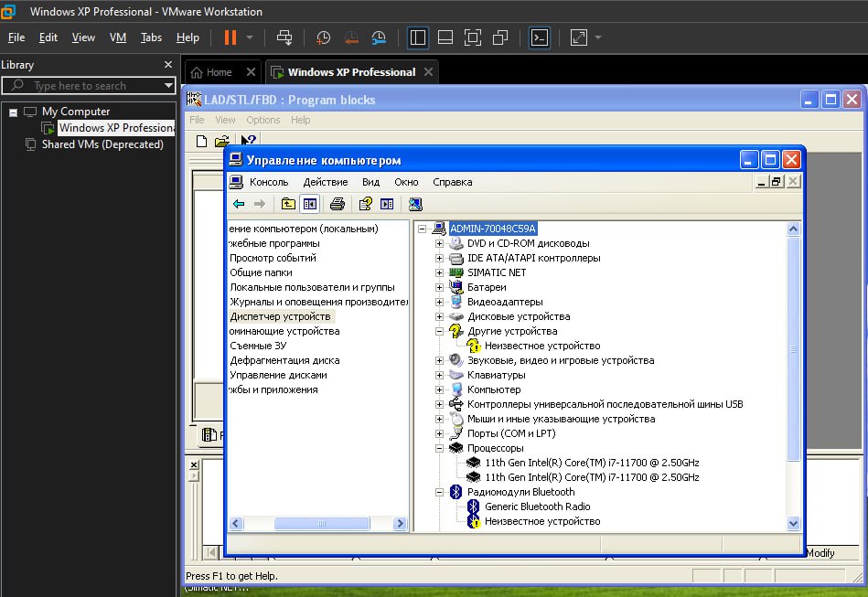Click context help icon in LAD/STL/FBD toolbar
The image size is (868, 597).
pyautogui.click(x=248, y=141)
